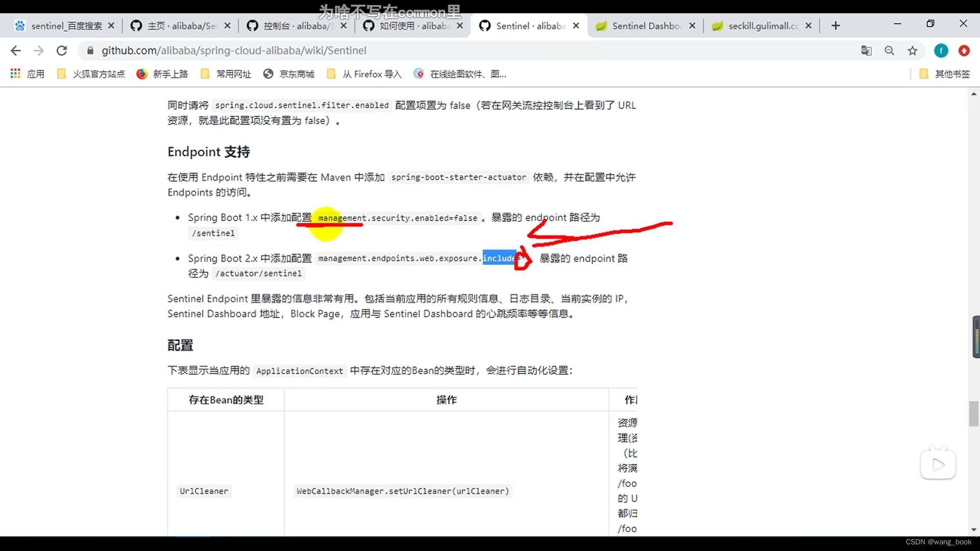Open the 京东商城 bookmark

tap(289, 74)
